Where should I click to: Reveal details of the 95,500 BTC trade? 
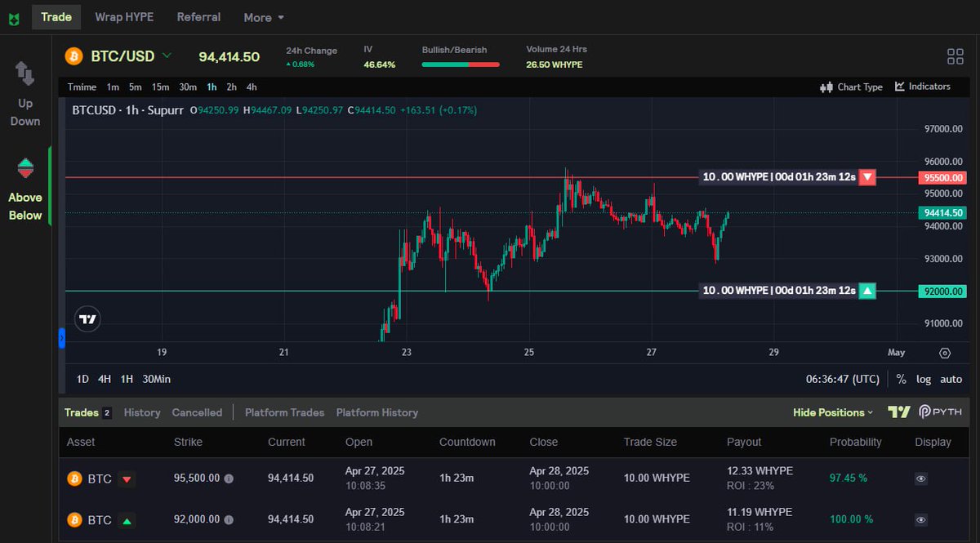[x=921, y=478]
